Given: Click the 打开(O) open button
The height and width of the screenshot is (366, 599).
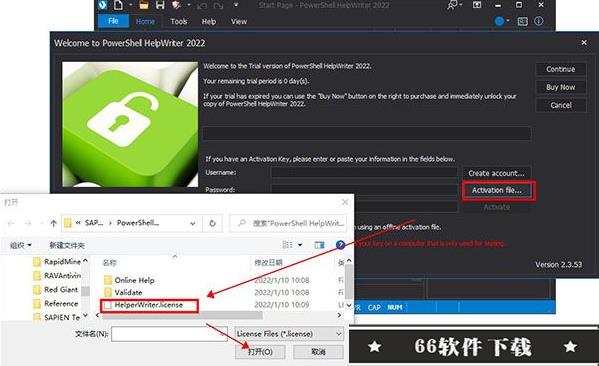Looking at the screenshot, I should [260, 351].
